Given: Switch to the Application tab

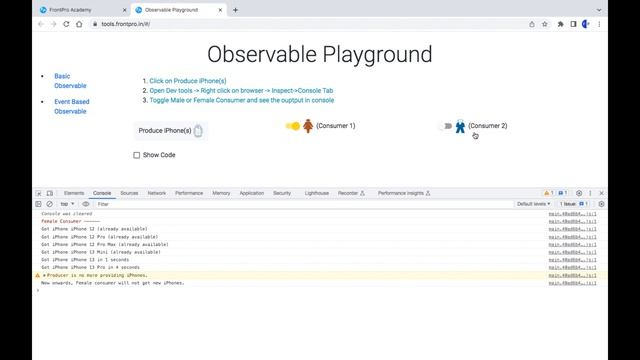Looking at the screenshot, I should click(251, 193).
